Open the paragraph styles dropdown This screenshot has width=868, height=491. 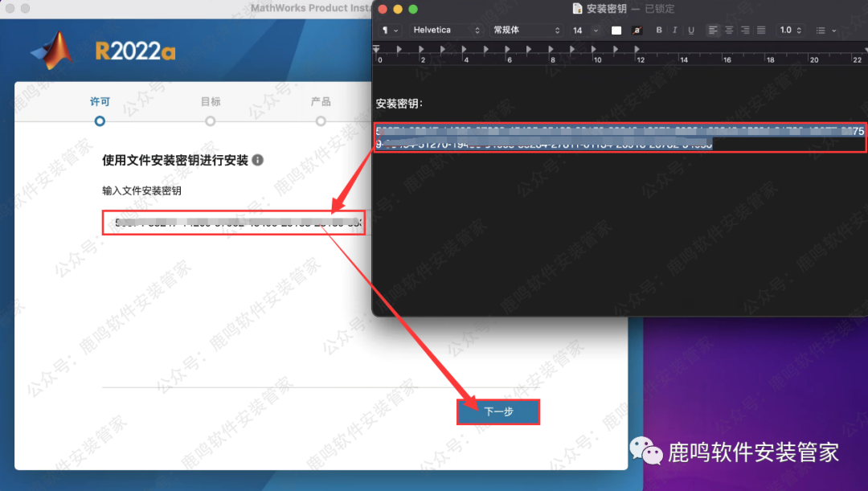click(x=390, y=31)
